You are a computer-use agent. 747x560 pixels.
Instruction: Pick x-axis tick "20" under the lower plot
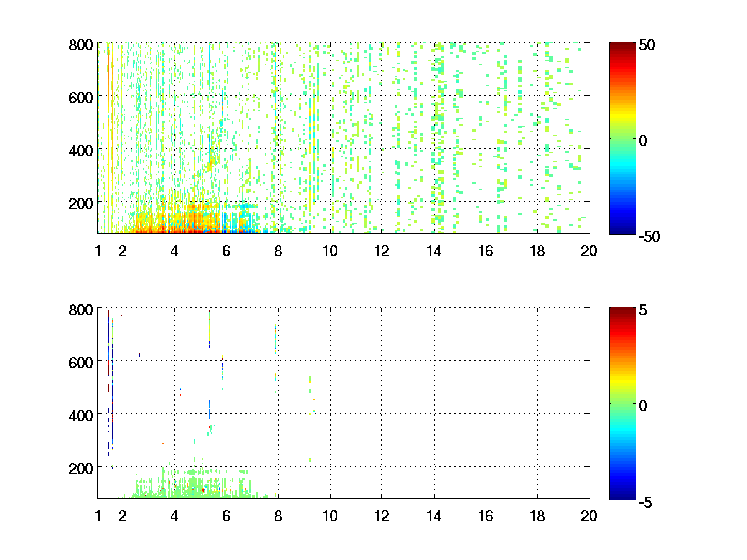coord(590,516)
